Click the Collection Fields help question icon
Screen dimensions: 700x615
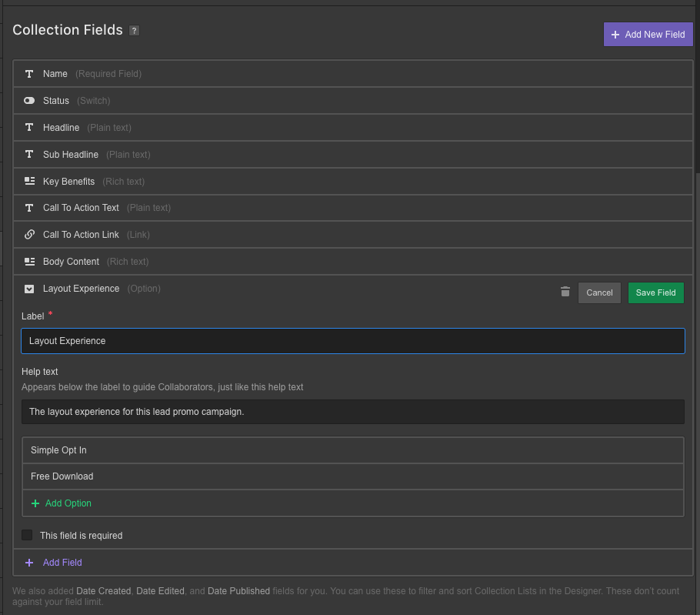coord(134,31)
